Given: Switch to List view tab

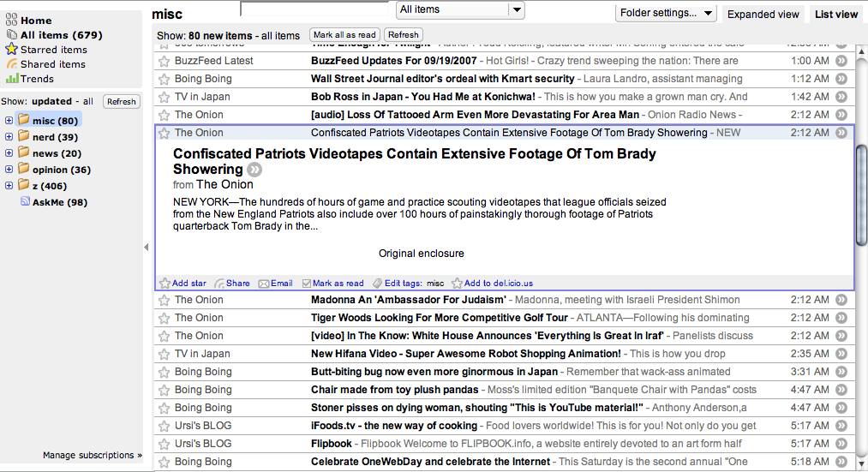Looking at the screenshot, I should point(836,15).
